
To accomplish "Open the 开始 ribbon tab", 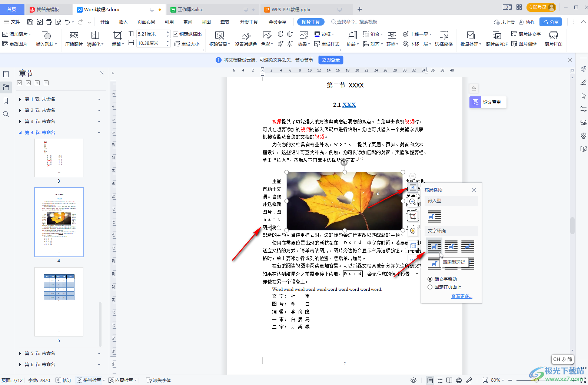I will coord(105,22).
